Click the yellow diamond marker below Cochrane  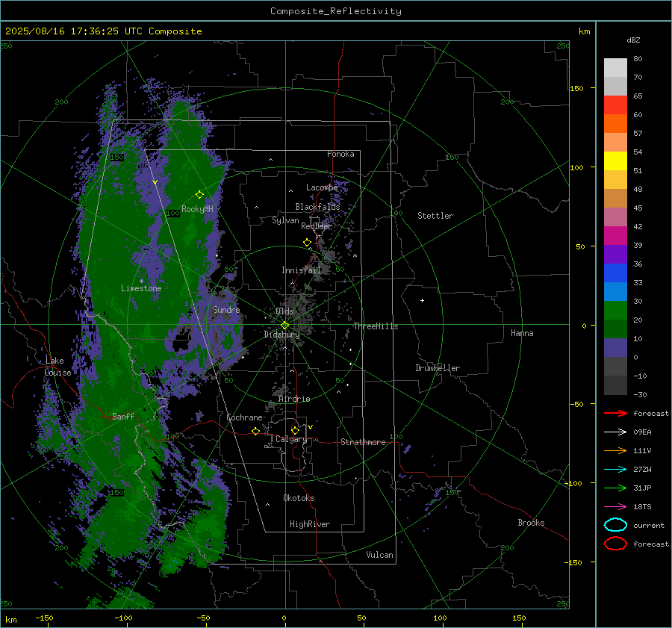[x=256, y=431]
